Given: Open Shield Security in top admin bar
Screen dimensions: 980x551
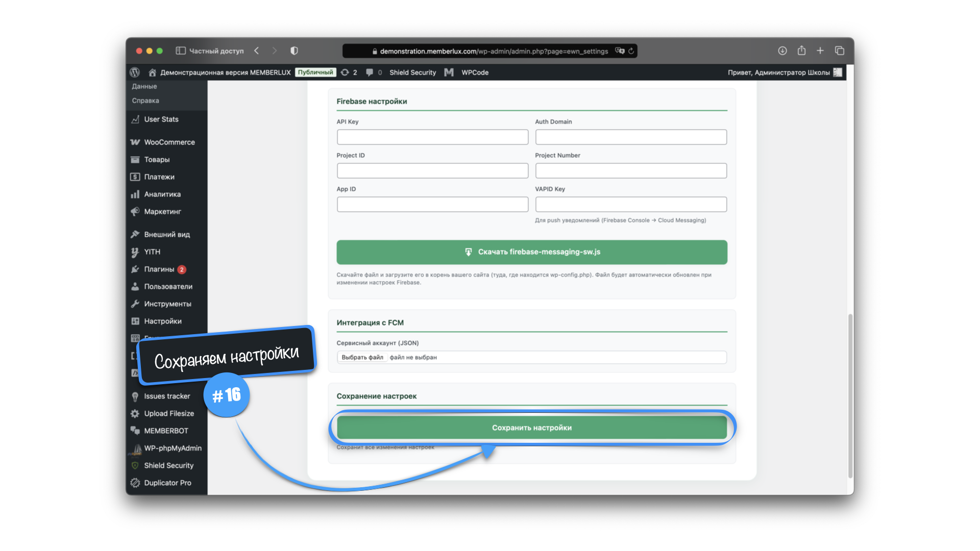Looking at the screenshot, I should pos(412,72).
